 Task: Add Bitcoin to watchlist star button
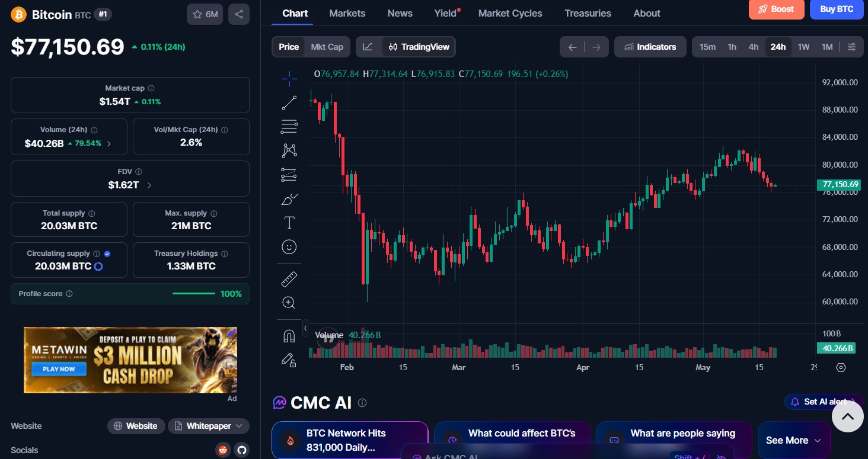(x=205, y=14)
